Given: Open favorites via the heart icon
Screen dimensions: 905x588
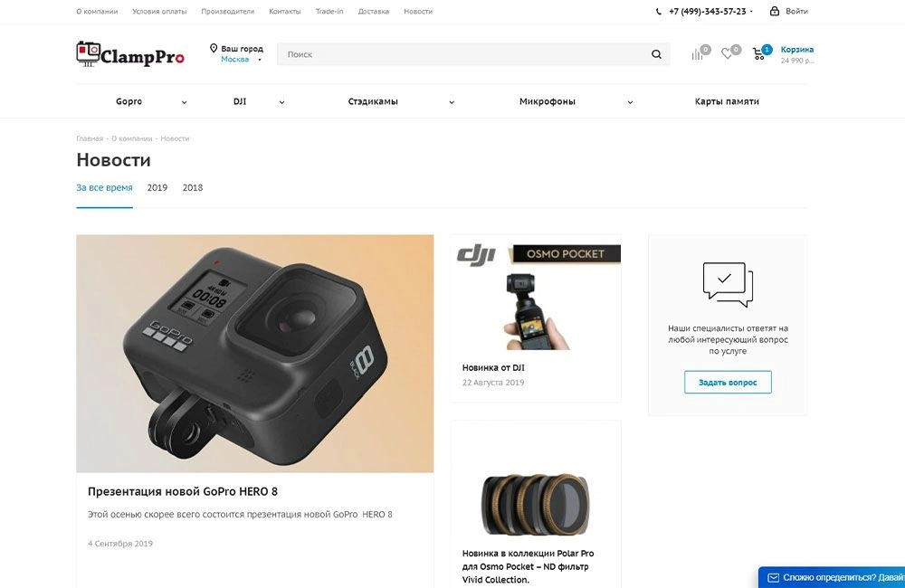Looking at the screenshot, I should coord(727,53).
